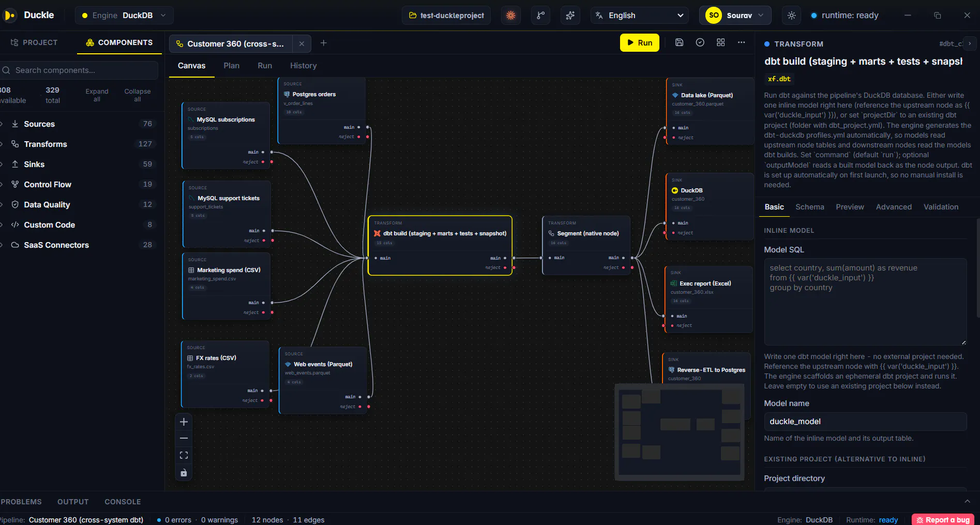Viewport: 980px width, 525px height.
Task: Click the yellow Run button
Action: [x=640, y=43]
